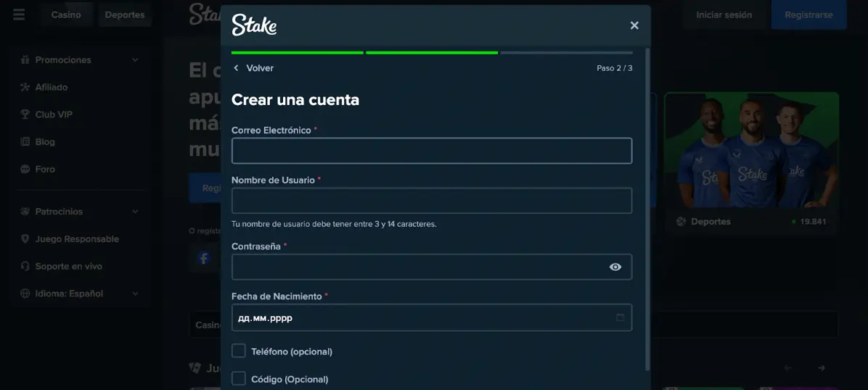The image size is (868, 390).
Task: Open the calendar picker in birth date field
Action: pos(620,318)
